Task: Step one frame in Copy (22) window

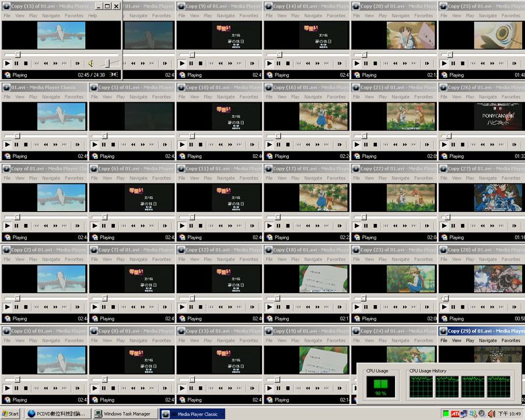Action: pyautogui.click(x=427, y=226)
